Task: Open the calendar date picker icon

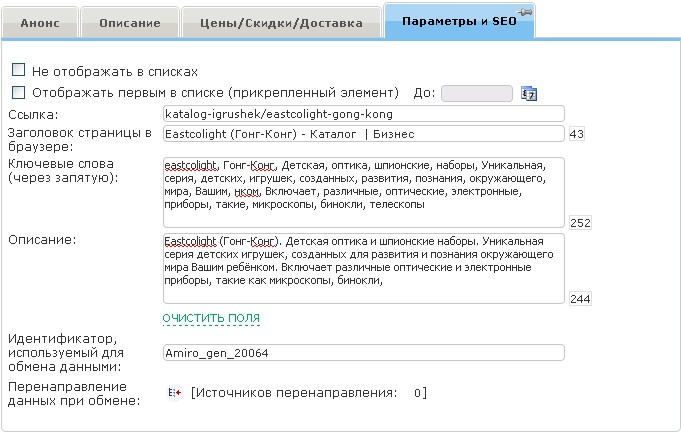Action: pos(530,93)
